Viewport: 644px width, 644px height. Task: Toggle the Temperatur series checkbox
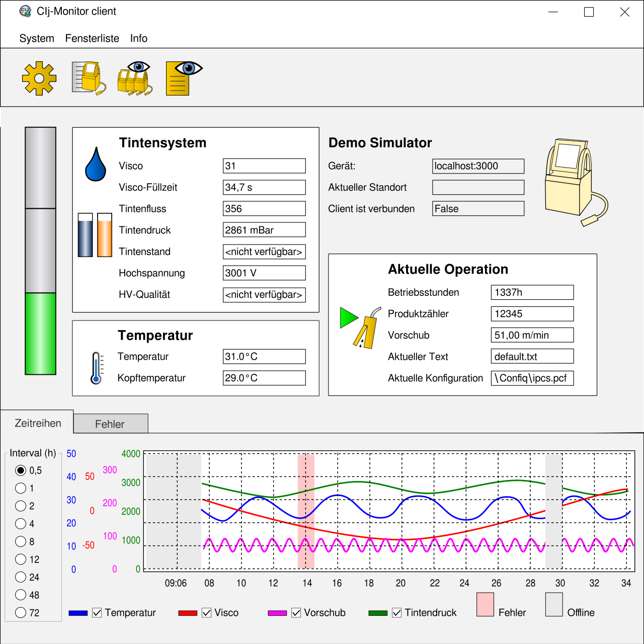pos(97,613)
